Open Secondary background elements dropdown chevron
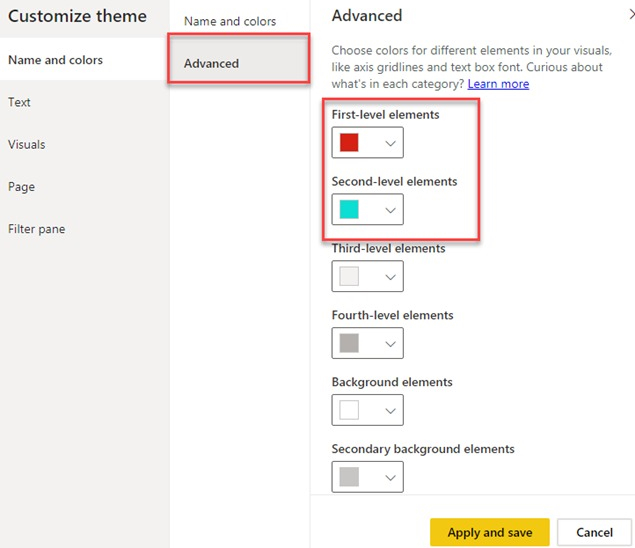 (391, 476)
